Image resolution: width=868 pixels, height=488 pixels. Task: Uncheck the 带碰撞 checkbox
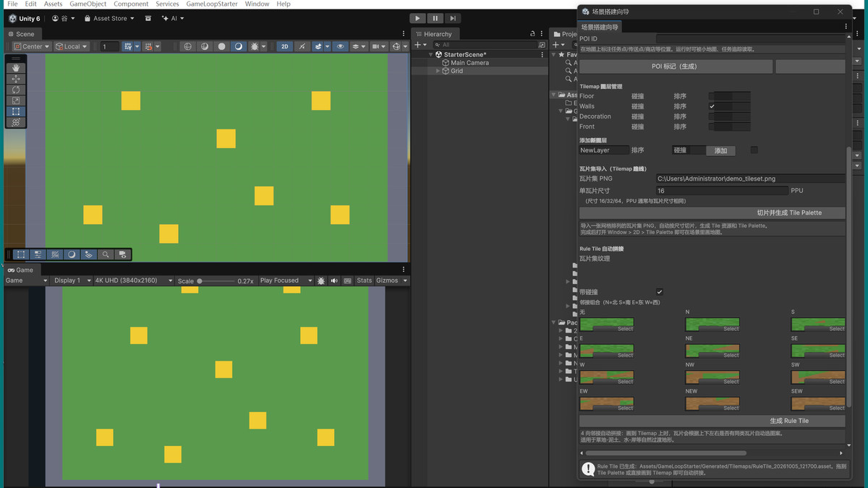pos(659,292)
